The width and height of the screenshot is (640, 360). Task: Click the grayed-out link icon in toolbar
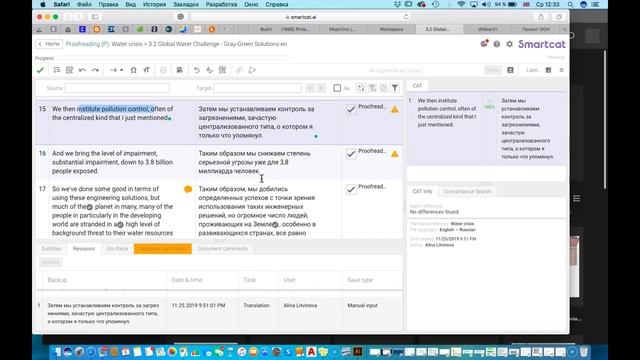click(239, 70)
